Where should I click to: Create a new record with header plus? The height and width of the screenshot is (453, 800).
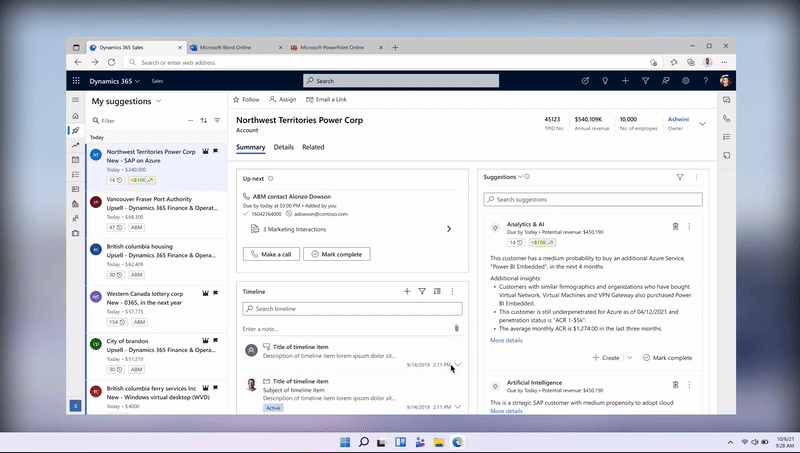[625, 81]
